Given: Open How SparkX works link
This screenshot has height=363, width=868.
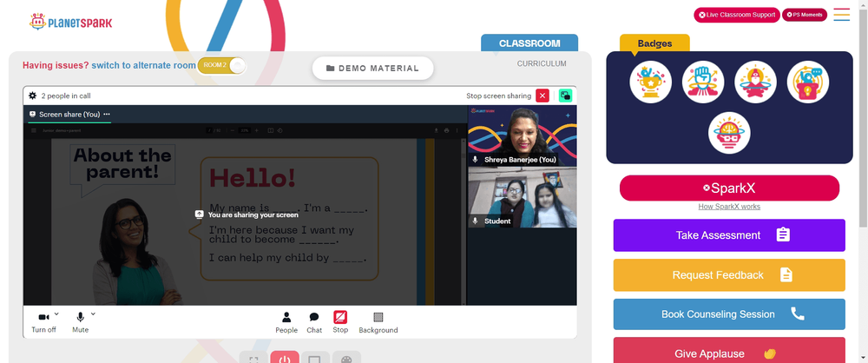Looking at the screenshot, I should tap(730, 207).
